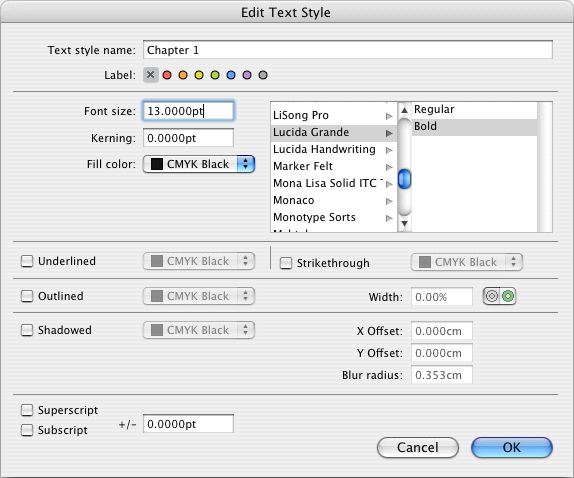The height and width of the screenshot is (478, 574).
Task: Toggle the Strikethrough checkbox
Action: pyautogui.click(x=286, y=263)
